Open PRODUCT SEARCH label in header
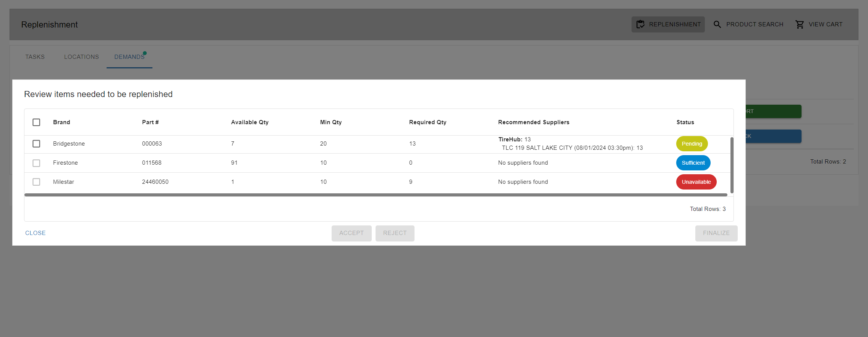Image resolution: width=868 pixels, height=337 pixels. click(755, 24)
